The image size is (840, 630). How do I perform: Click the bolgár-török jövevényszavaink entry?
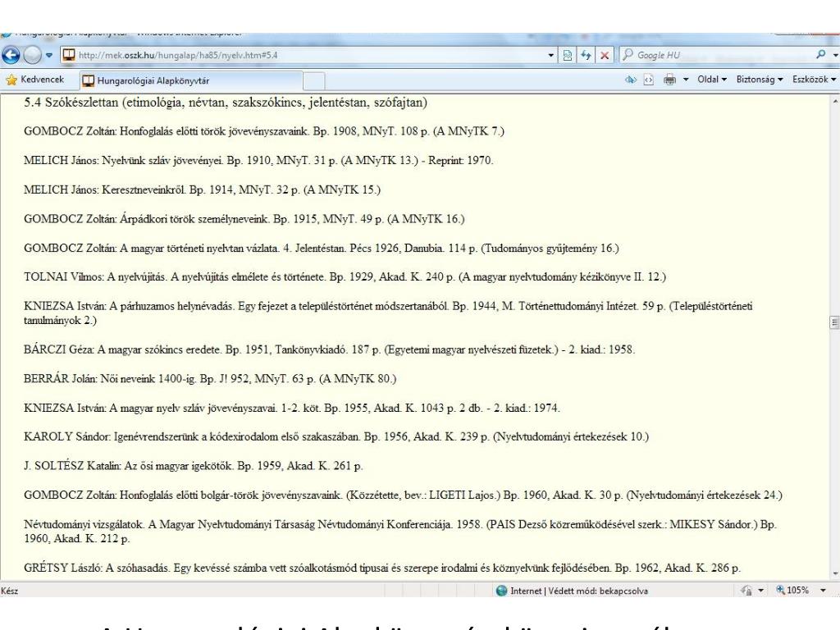coord(403,495)
